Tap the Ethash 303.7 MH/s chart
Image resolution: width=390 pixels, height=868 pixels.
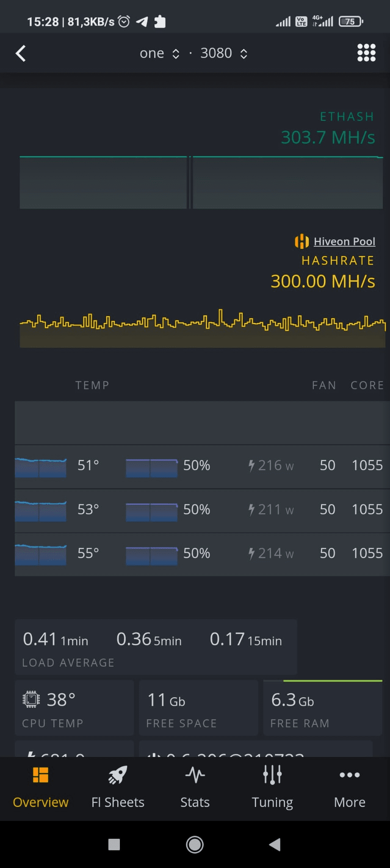coord(201,183)
